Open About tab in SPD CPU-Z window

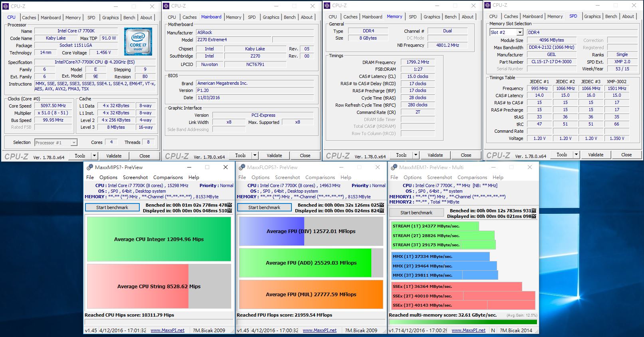click(x=628, y=16)
